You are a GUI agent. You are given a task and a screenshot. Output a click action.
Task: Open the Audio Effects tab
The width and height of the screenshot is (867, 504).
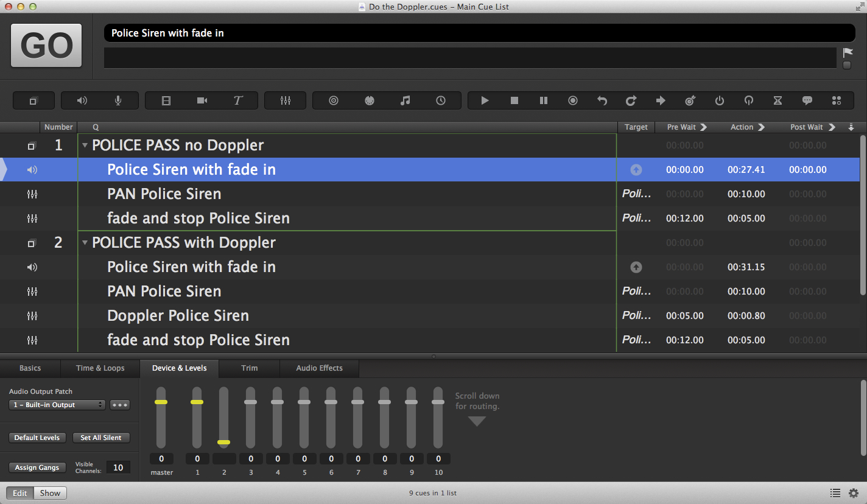pyautogui.click(x=319, y=368)
